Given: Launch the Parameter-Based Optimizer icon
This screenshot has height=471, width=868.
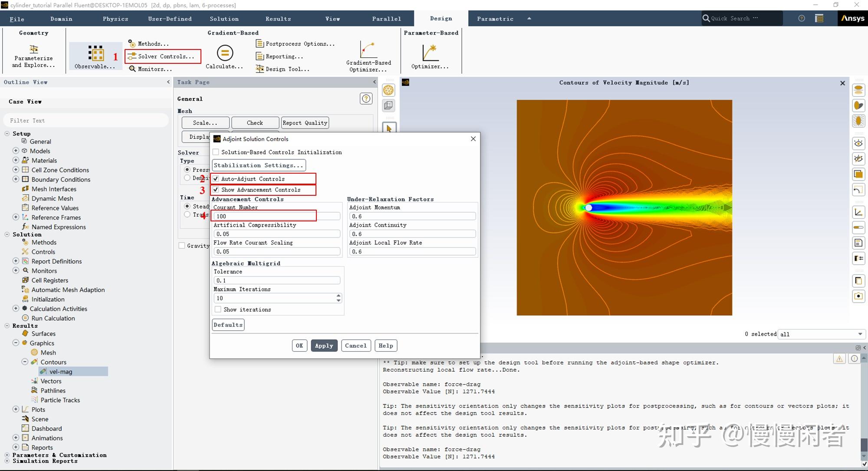Looking at the screenshot, I should point(429,53).
